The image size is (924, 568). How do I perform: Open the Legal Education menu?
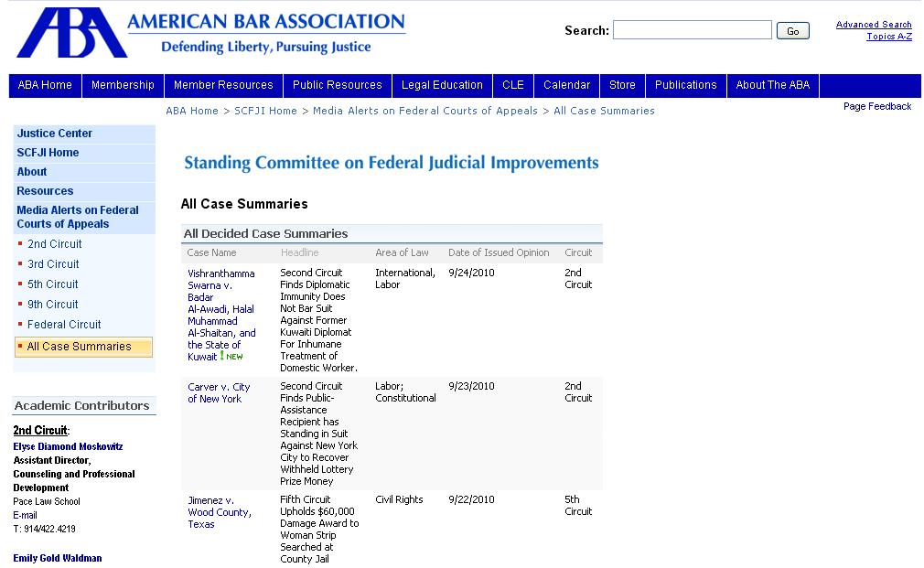pos(442,85)
